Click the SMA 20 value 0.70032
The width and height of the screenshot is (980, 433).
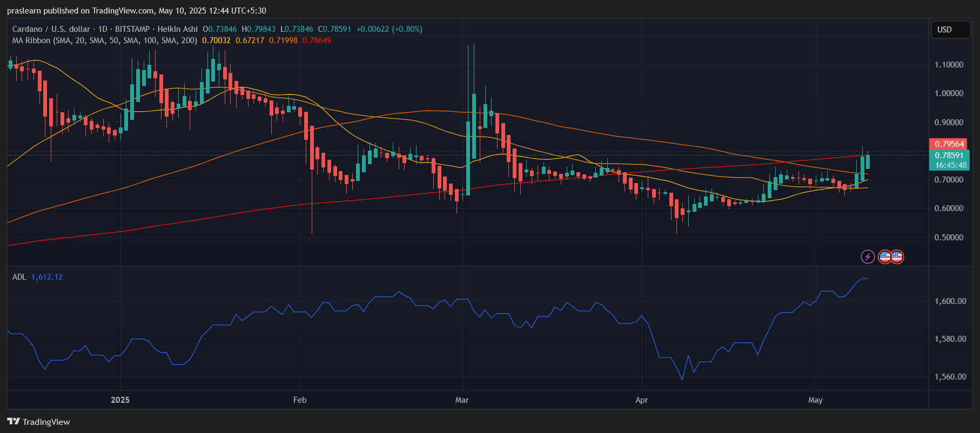pos(216,40)
